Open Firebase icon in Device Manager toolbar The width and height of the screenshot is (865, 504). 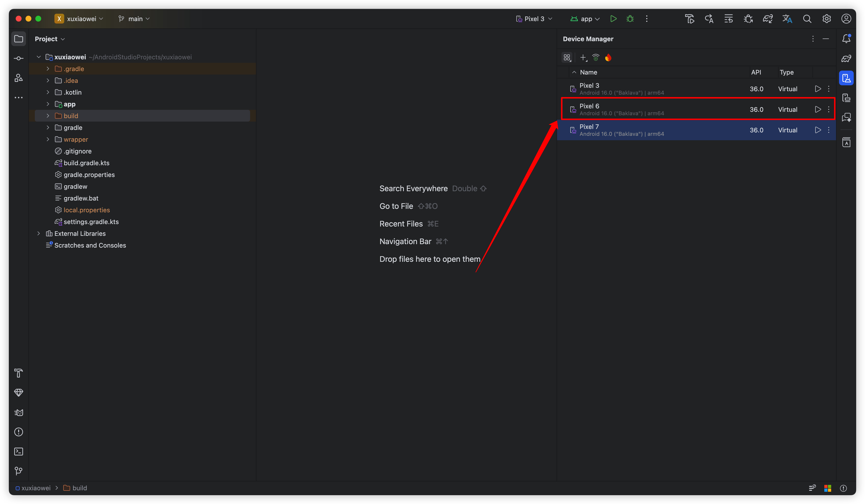point(608,58)
